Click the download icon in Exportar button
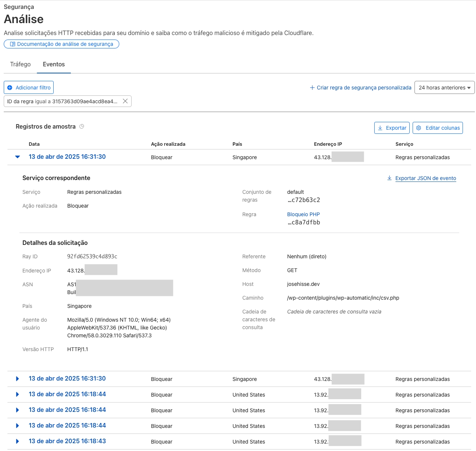 [x=380, y=128]
